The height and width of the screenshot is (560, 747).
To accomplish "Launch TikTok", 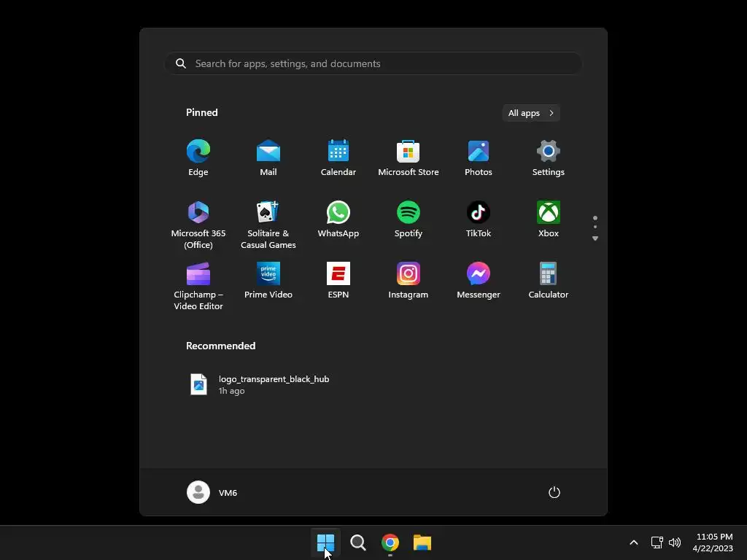I will click(479, 219).
